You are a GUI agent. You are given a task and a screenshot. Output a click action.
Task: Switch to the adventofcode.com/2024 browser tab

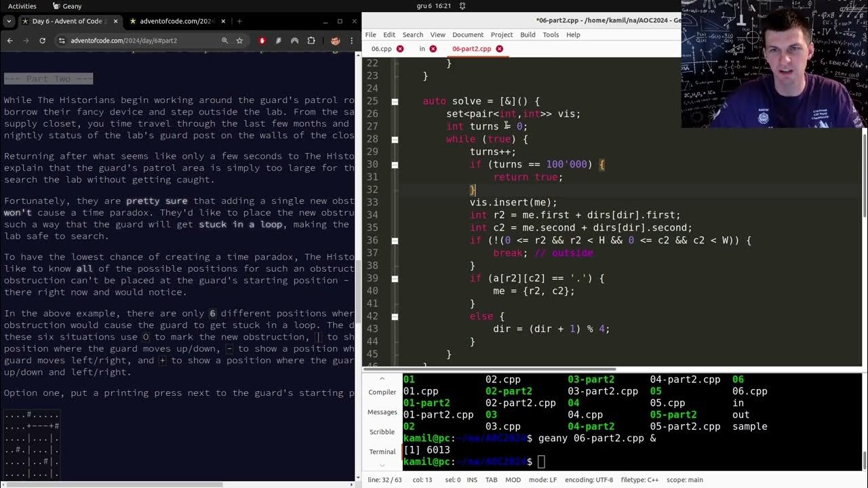178,21
